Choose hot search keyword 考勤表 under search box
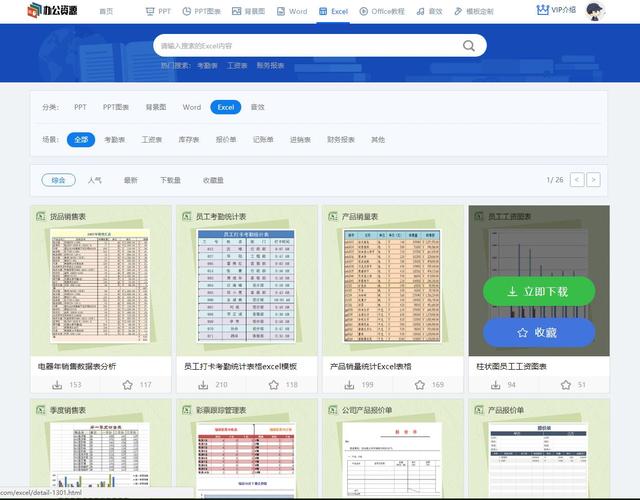This screenshot has height=500, width=640. [x=207, y=65]
